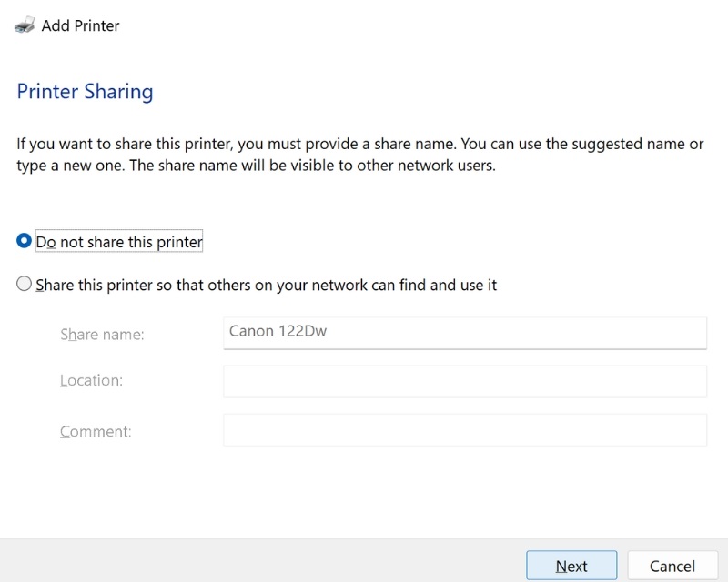The height and width of the screenshot is (582, 728).
Task: Click the Location label
Action: (x=91, y=380)
